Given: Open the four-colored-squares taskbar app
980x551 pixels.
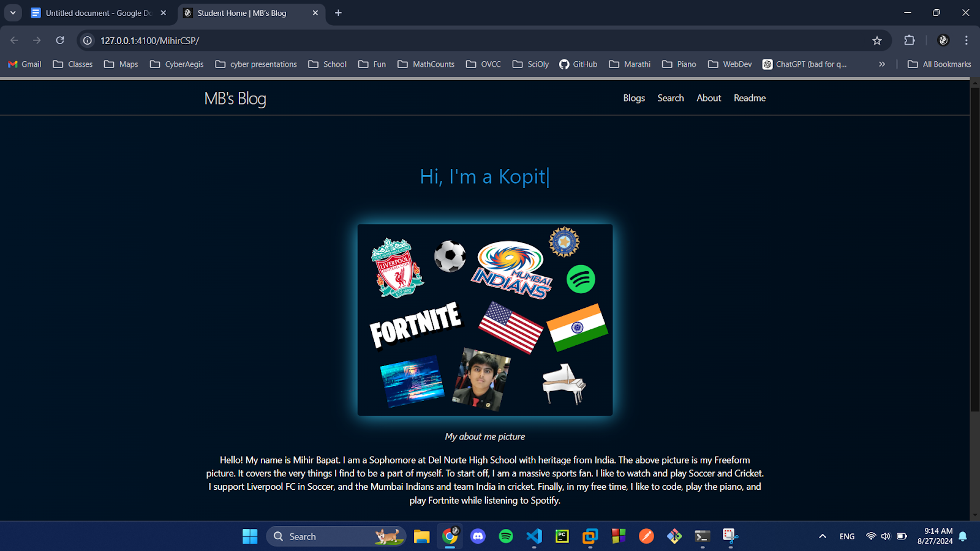Looking at the screenshot, I should tap(619, 536).
